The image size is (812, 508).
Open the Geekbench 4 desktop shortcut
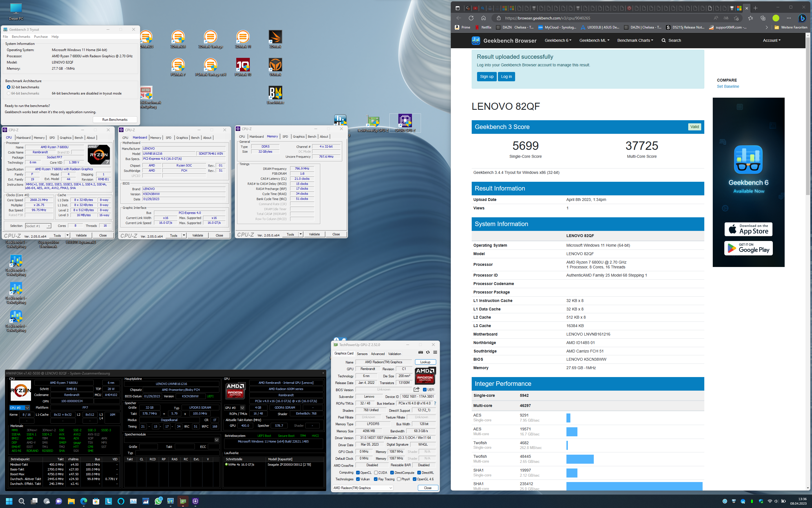16,265
